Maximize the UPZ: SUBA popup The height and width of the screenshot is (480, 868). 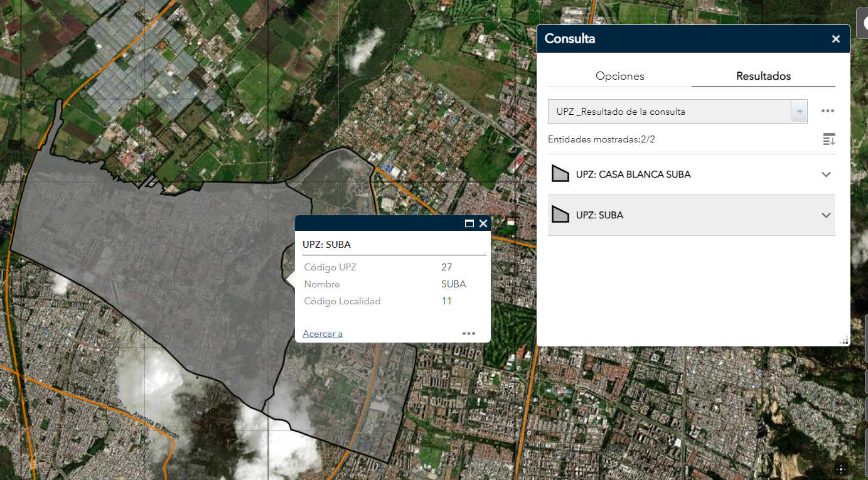469,223
